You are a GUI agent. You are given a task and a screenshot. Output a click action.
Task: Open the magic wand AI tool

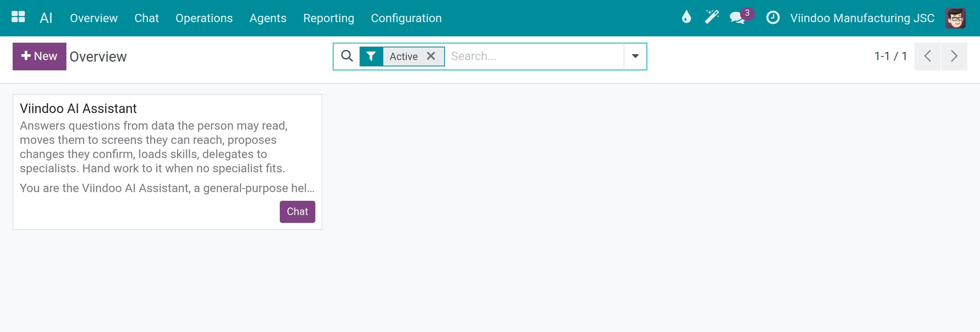[712, 17]
